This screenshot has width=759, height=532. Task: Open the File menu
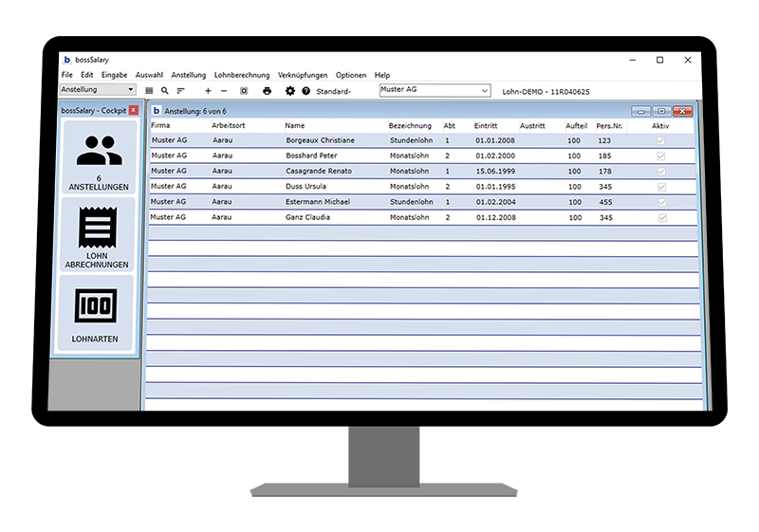tap(66, 75)
